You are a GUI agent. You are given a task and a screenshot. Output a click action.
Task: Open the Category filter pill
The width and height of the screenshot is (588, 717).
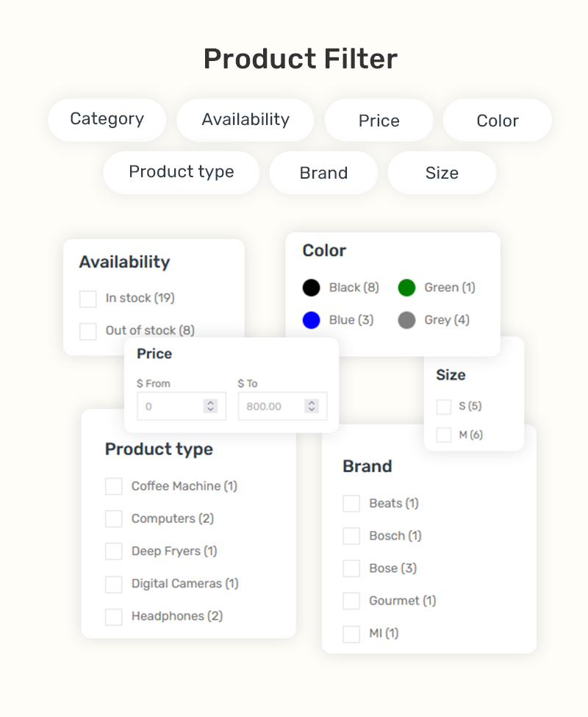click(x=107, y=120)
